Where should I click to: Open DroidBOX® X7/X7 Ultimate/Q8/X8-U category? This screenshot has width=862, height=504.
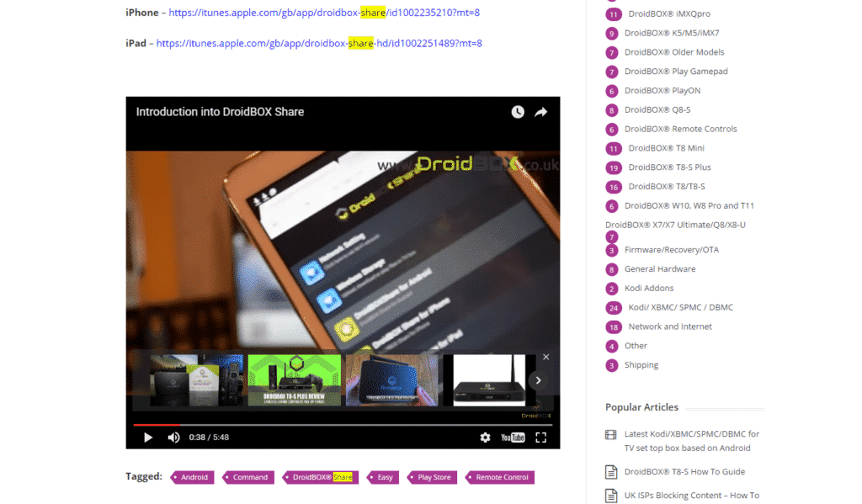[675, 225]
